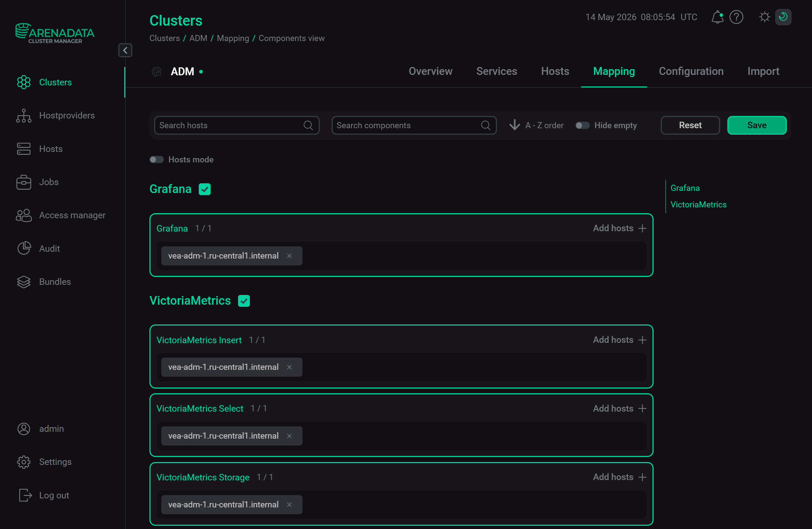Click the Bundles layers icon
The height and width of the screenshot is (529, 812).
(24, 282)
